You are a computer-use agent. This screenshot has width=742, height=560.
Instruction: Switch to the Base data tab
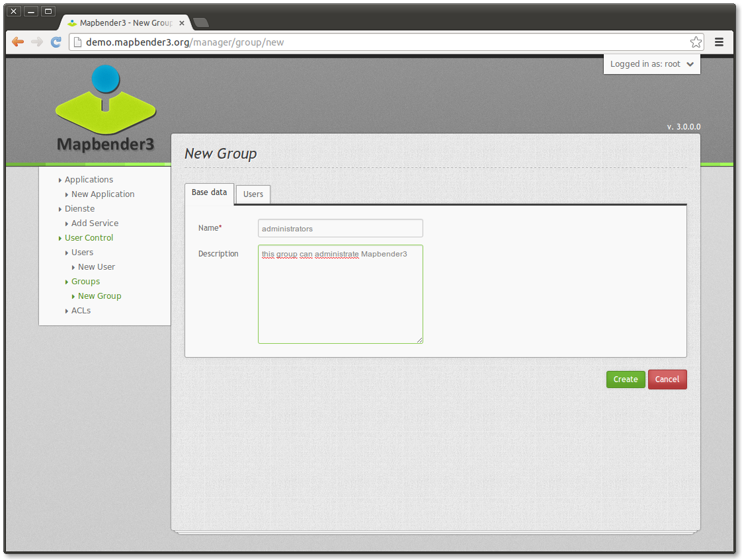click(x=209, y=194)
